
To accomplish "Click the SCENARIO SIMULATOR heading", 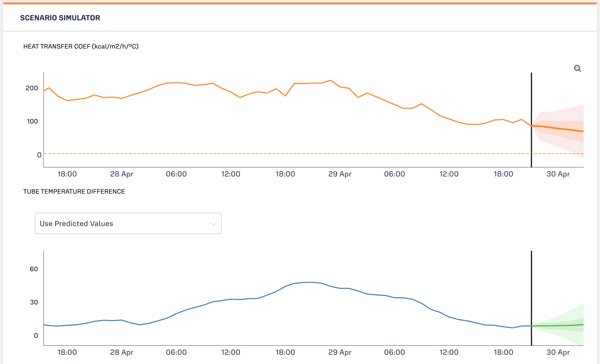I will click(60, 18).
